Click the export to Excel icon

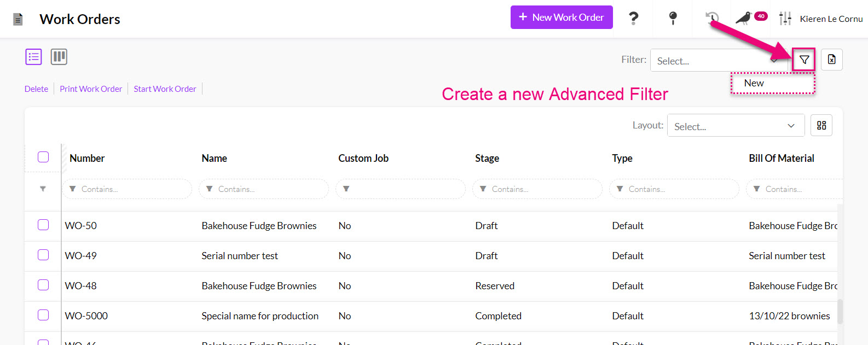click(x=831, y=60)
